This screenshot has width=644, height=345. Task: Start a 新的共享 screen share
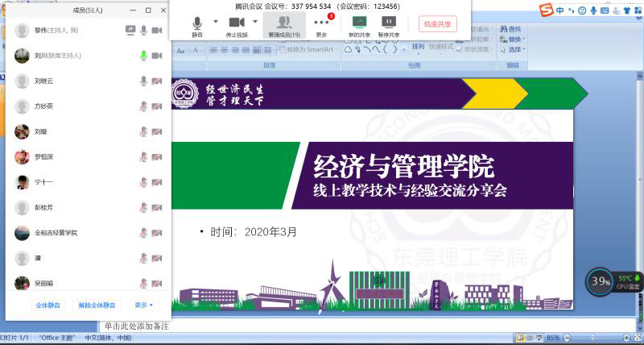click(x=359, y=23)
